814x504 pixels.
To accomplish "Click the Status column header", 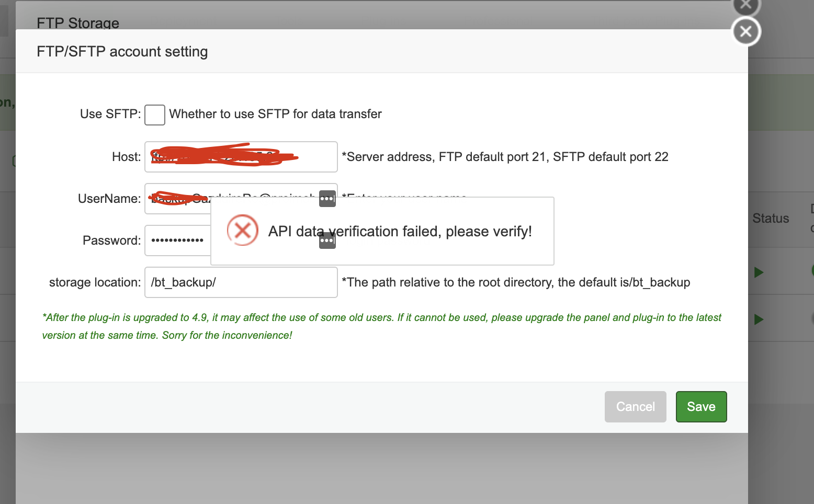I will click(770, 219).
